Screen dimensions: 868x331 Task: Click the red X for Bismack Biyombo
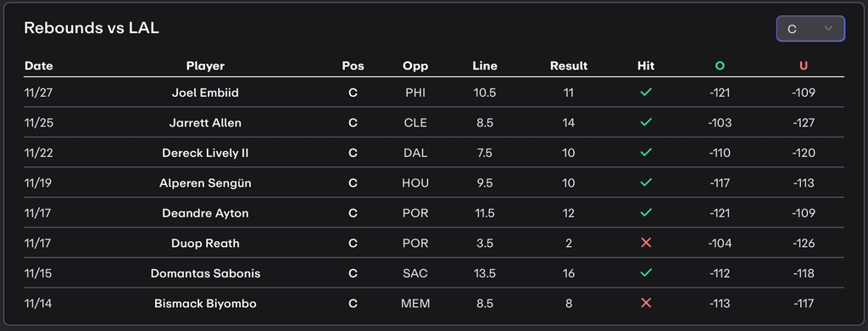tap(645, 303)
